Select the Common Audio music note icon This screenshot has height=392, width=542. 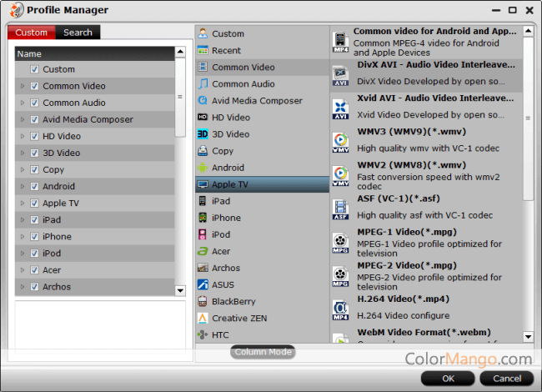(x=203, y=84)
